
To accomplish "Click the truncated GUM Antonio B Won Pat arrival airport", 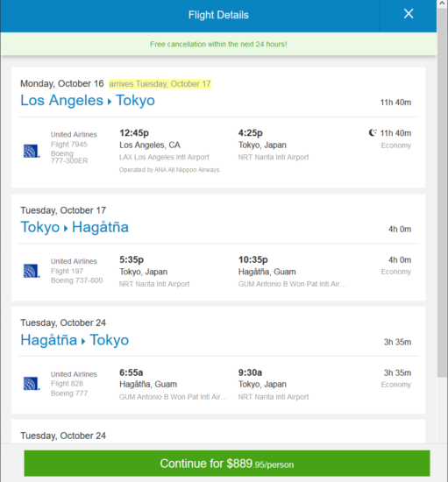I will click(x=292, y=284).
